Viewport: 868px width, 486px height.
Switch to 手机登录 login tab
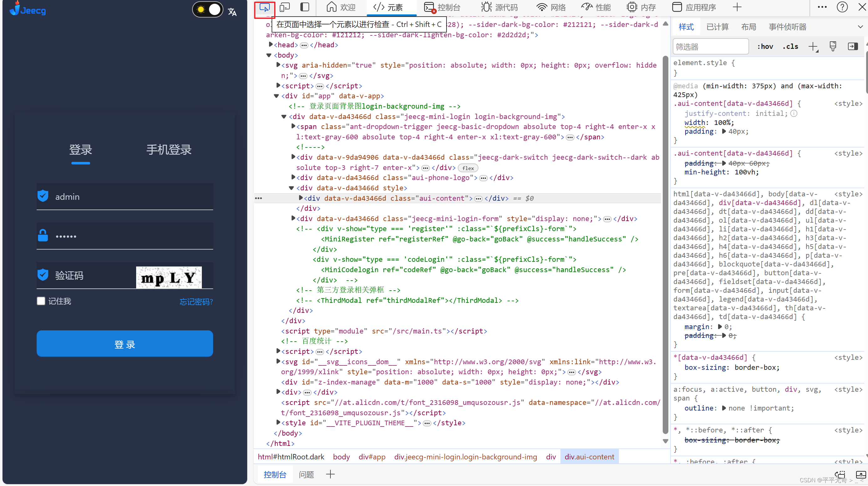point(169,149)
